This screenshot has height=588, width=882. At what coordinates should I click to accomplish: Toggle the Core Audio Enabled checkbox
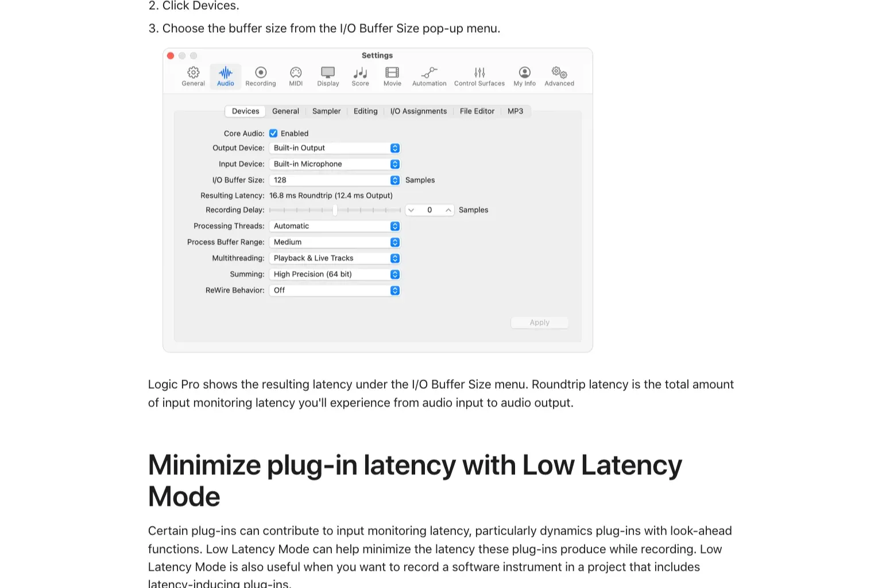point(273,133)
